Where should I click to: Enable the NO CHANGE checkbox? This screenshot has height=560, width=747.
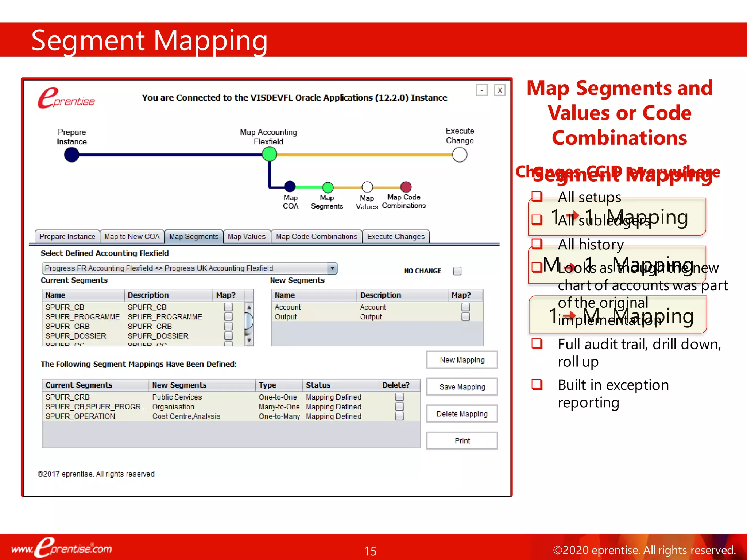(x=457, y=271)
